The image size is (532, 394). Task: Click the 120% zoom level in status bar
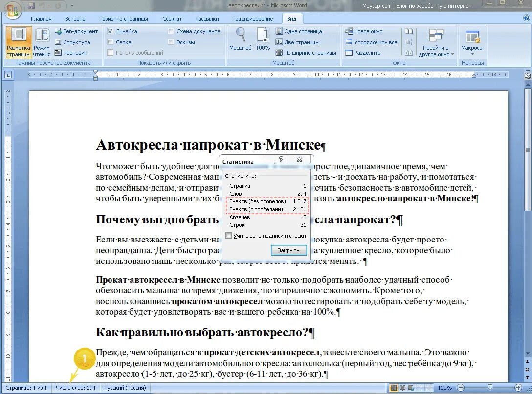pos(444,388)
